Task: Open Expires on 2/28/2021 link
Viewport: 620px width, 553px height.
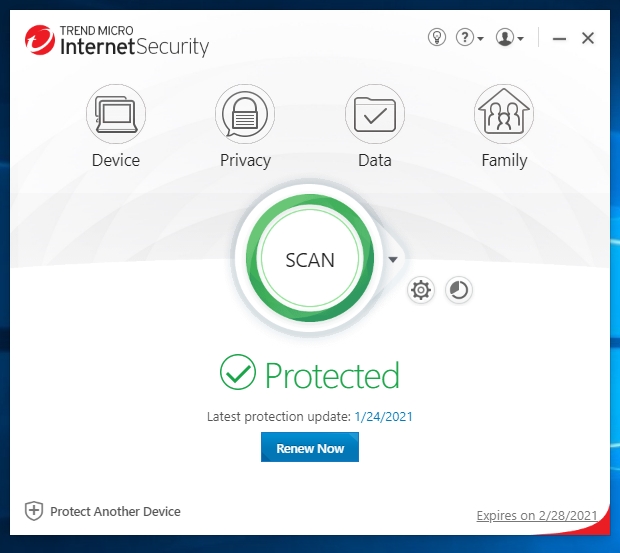Action: point(537,516)
